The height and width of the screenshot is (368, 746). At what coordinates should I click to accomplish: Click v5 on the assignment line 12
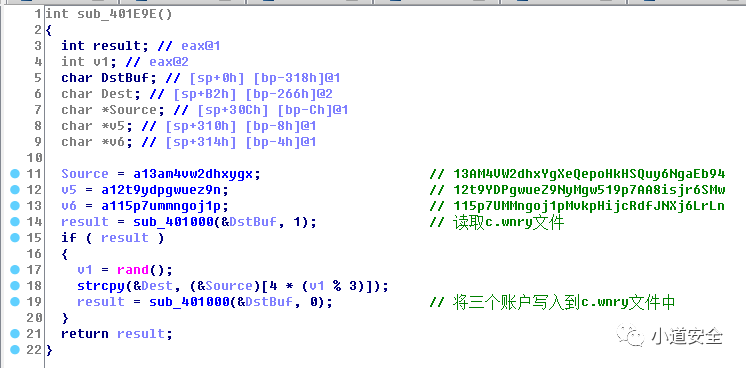(x=69, y=190)
